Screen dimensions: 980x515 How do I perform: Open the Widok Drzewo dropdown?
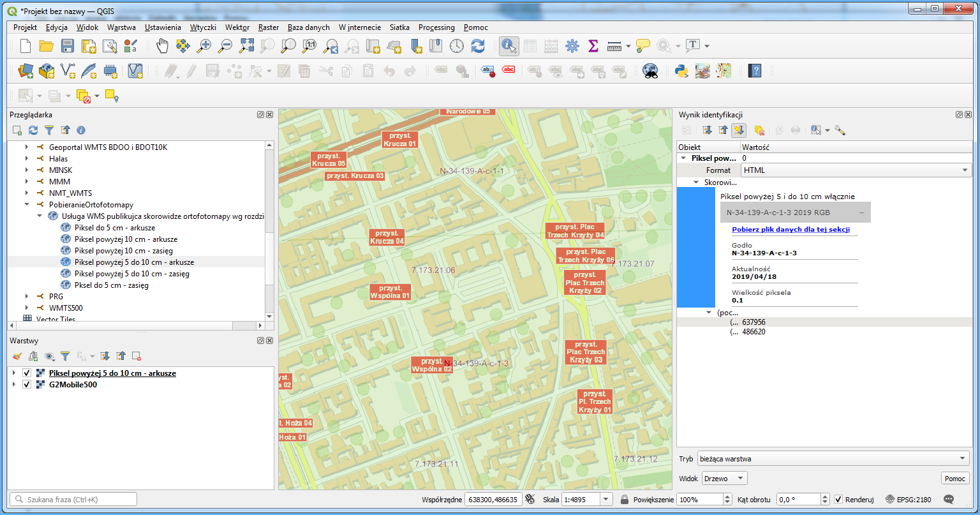coord(724,479)
